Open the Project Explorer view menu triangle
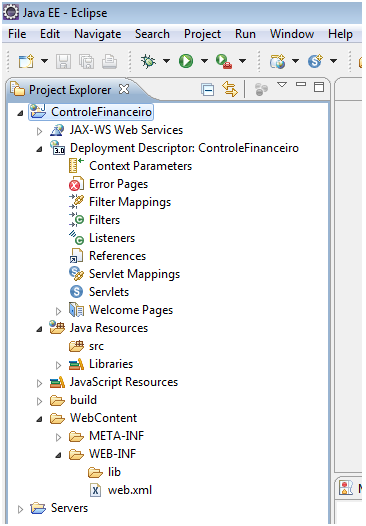This screenshot has height=526, width=366. point(282,85)
